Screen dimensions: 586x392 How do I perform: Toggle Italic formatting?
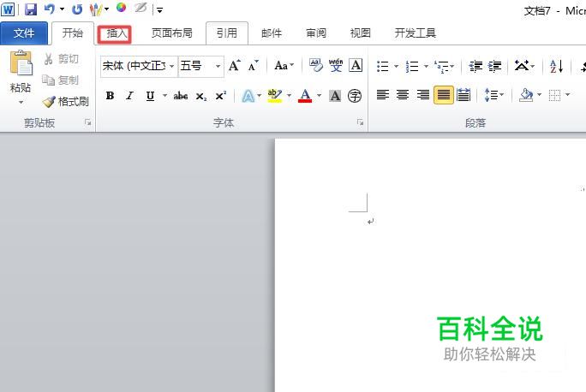point(129,96)
